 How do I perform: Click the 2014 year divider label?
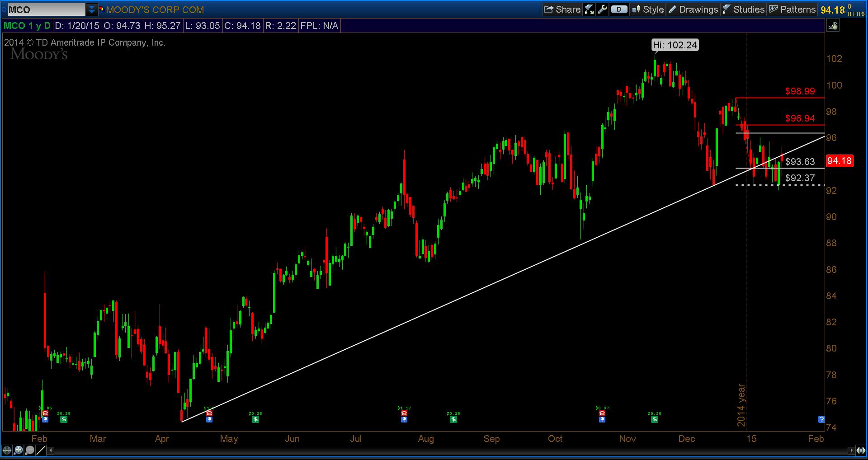tap(741, 405)
